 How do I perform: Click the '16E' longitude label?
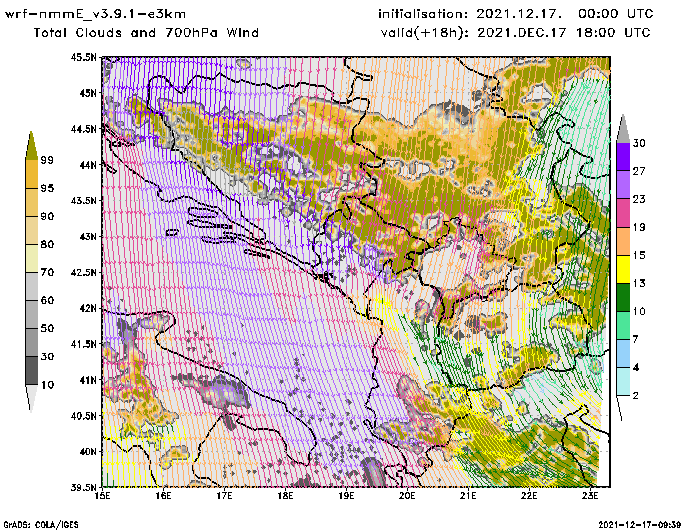pyautogui.click(x=163, y=496)
